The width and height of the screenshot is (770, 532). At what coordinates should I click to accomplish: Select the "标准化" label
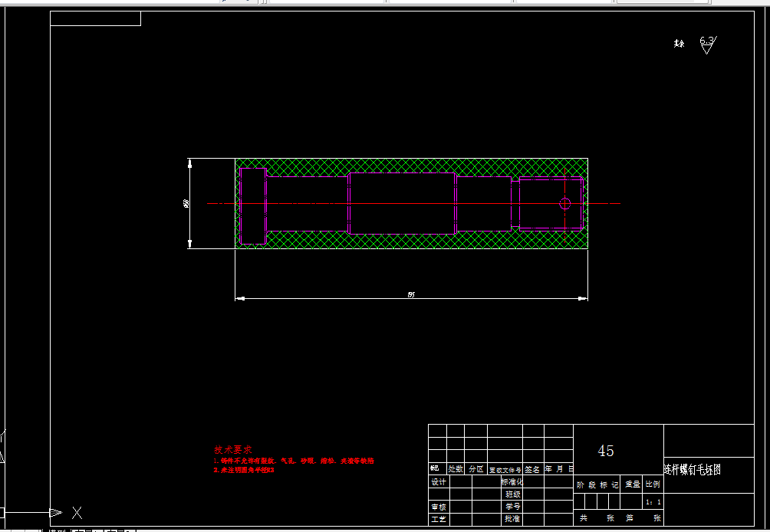pos(512,482)
